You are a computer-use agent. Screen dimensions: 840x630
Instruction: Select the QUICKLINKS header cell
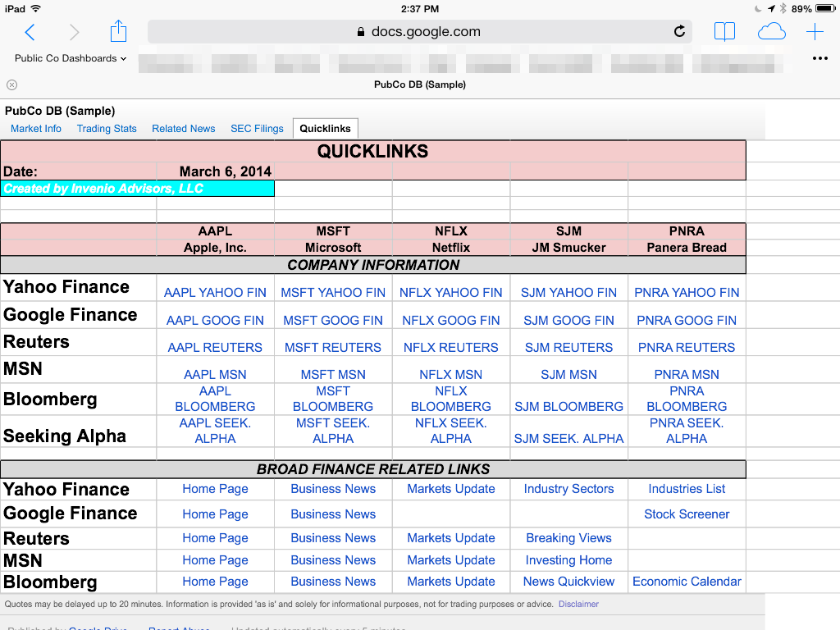pyautogui.click(x=373, y=152)
